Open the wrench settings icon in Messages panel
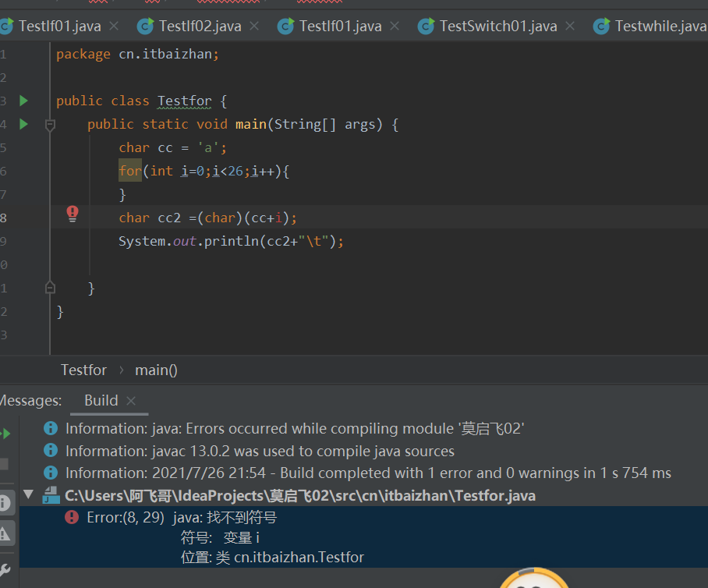 pyautogui.click(x=5, y=570)
